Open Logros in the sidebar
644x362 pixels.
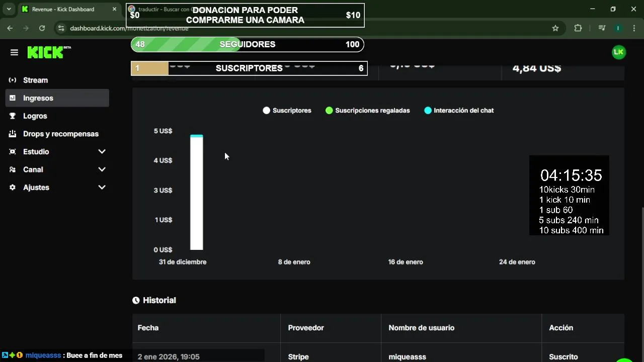[x=57, y=116]
